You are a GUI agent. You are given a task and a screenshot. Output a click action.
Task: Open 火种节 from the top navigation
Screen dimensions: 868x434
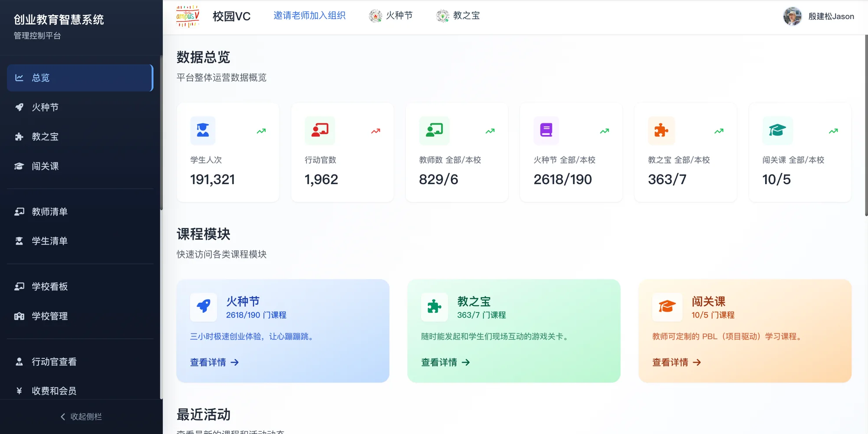pos(399,16)
